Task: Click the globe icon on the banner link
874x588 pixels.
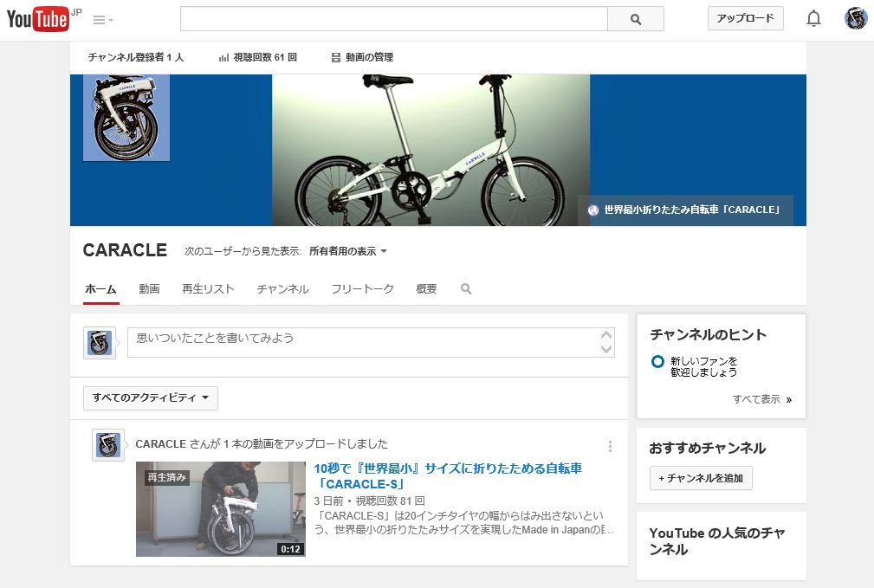Action: pos(593,210)
